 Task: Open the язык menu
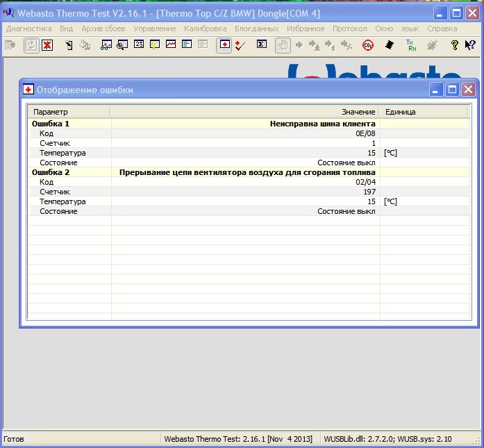click(x=410, y=28)
